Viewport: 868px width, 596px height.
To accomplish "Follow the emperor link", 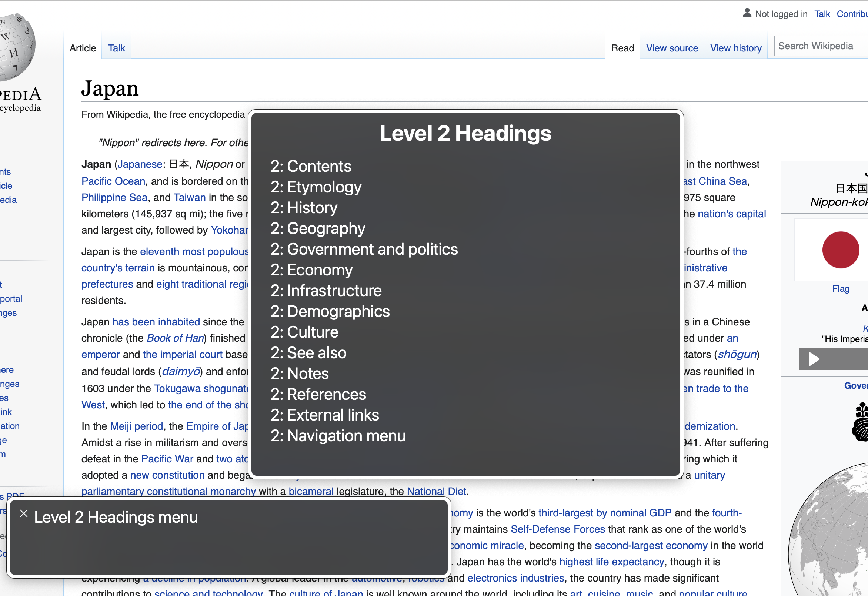I will (100, 354).
